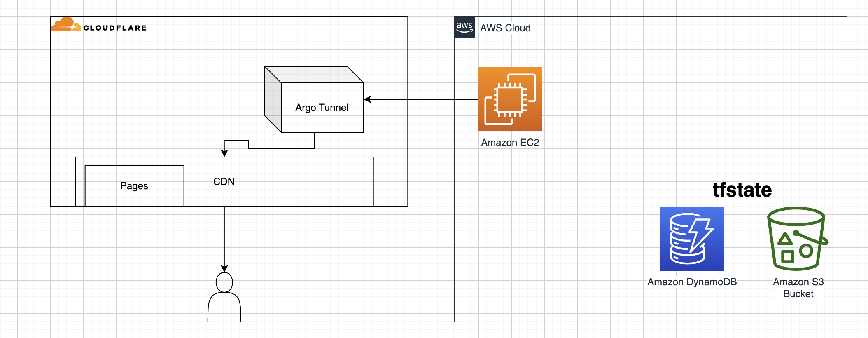Click the Amazon EC2 text label

pos(510,143)
